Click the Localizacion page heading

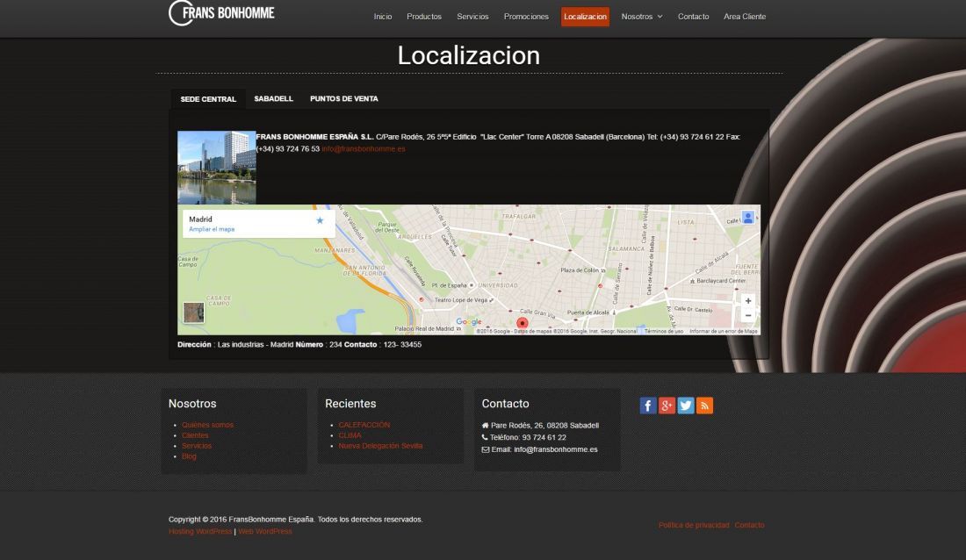(x=468, y=56)
